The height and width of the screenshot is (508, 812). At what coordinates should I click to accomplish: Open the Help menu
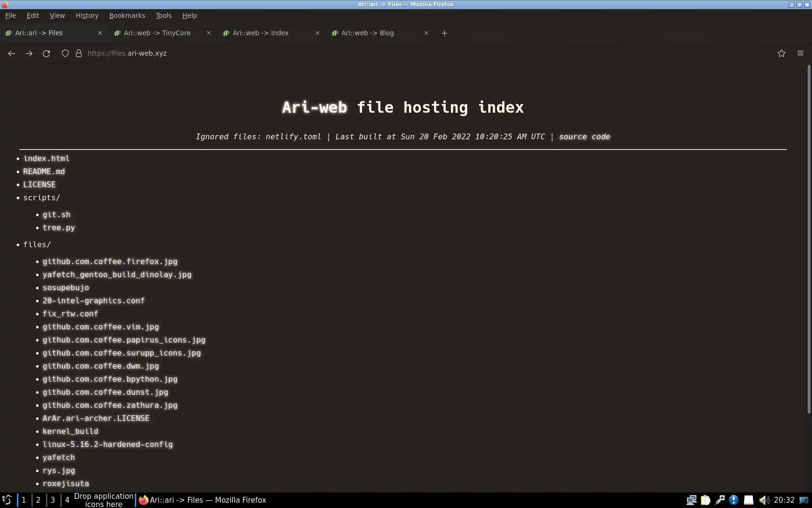(189, 15)
